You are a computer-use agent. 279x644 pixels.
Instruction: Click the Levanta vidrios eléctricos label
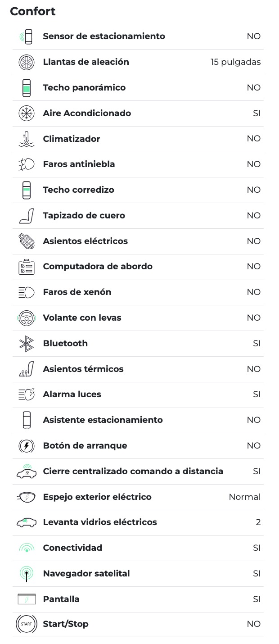100,522
